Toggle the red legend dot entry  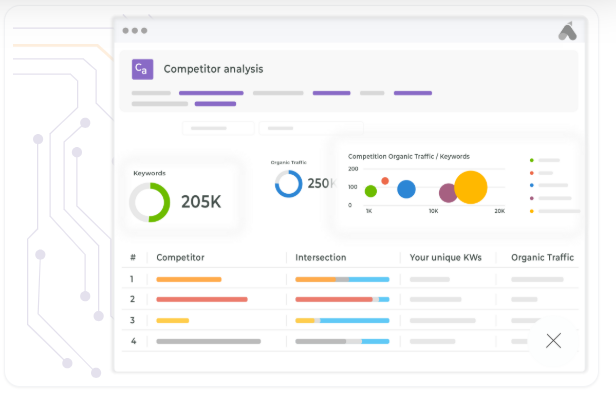(x=531, y=173)
